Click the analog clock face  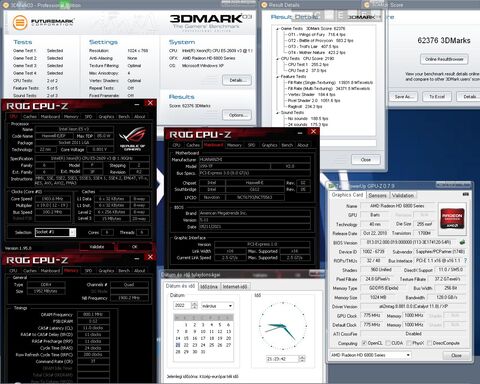[x=283, y=325]
